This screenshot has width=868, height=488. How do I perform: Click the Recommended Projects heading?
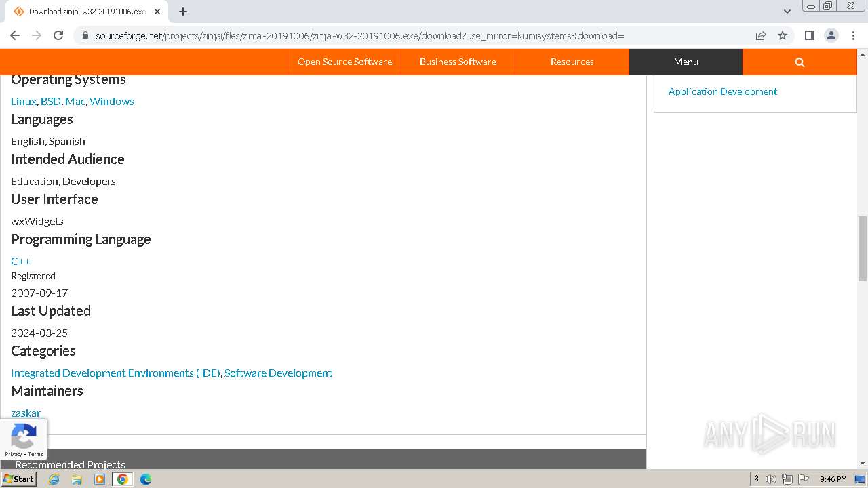[x=71, y=464]
